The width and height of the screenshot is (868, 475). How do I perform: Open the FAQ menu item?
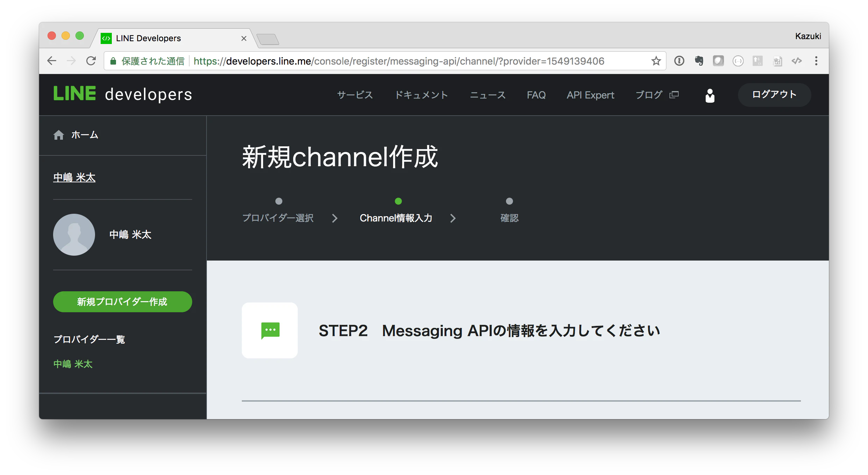point(536,95)
